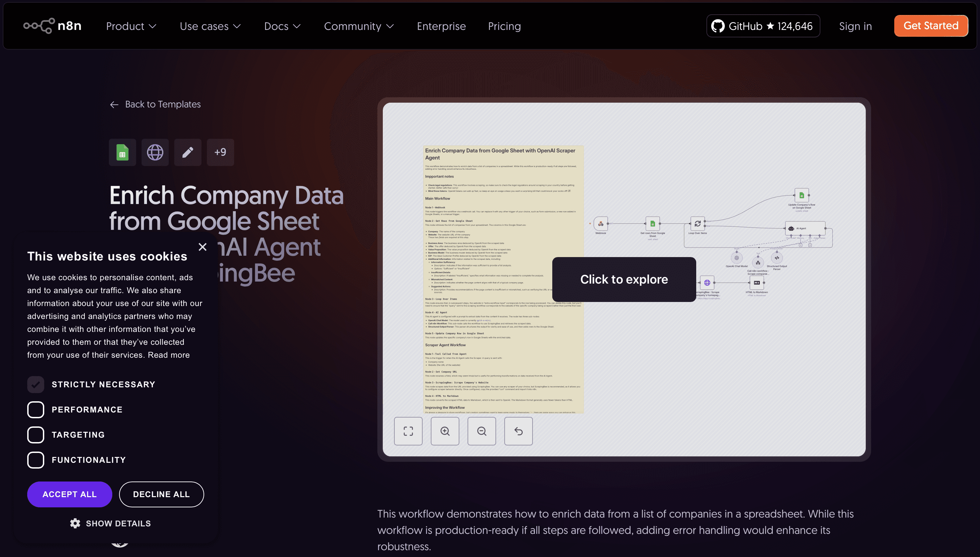Open the Pricing page
The width and height of the screenshot is (980, 557).
coord(504,26)
